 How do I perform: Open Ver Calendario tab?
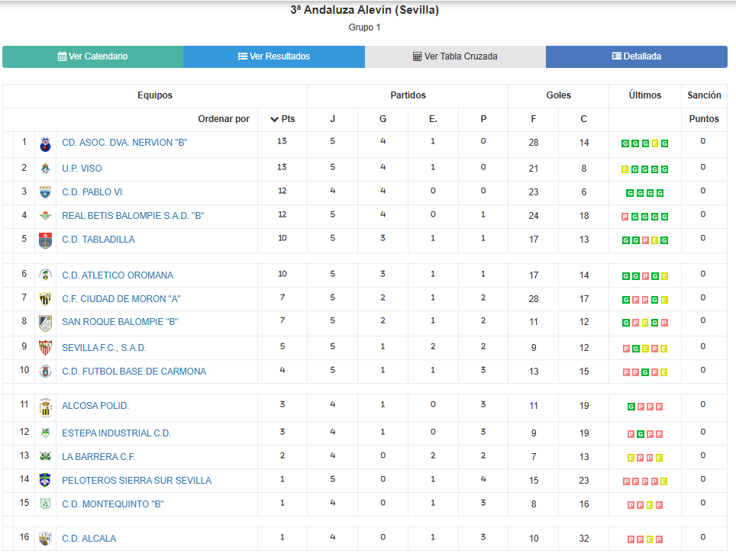(93, 56)
